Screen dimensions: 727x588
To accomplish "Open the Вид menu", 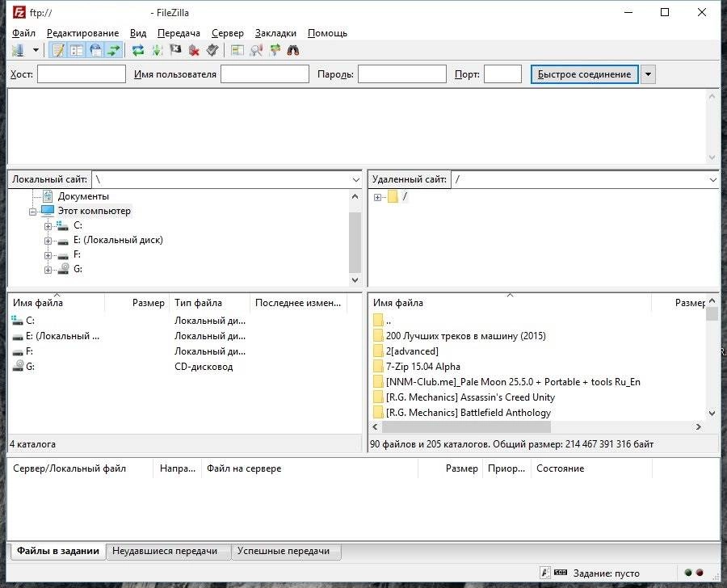I will [x=137, y=33].
